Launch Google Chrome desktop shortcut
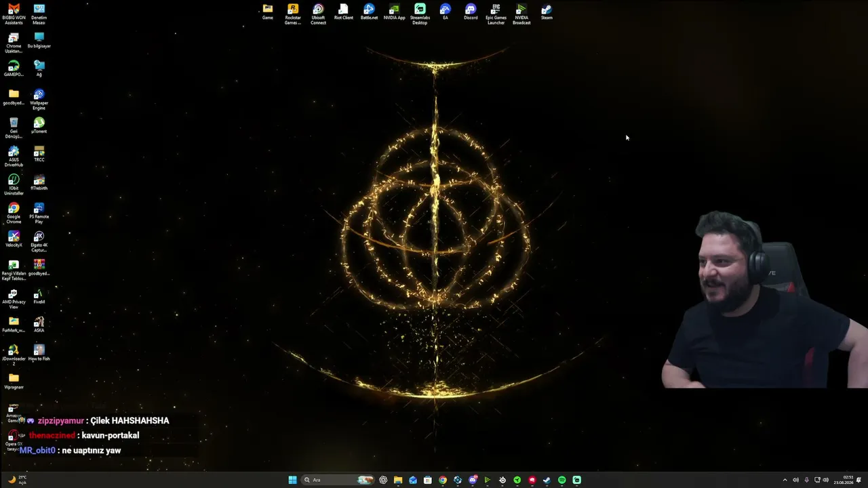 click(x=14, y=213)
